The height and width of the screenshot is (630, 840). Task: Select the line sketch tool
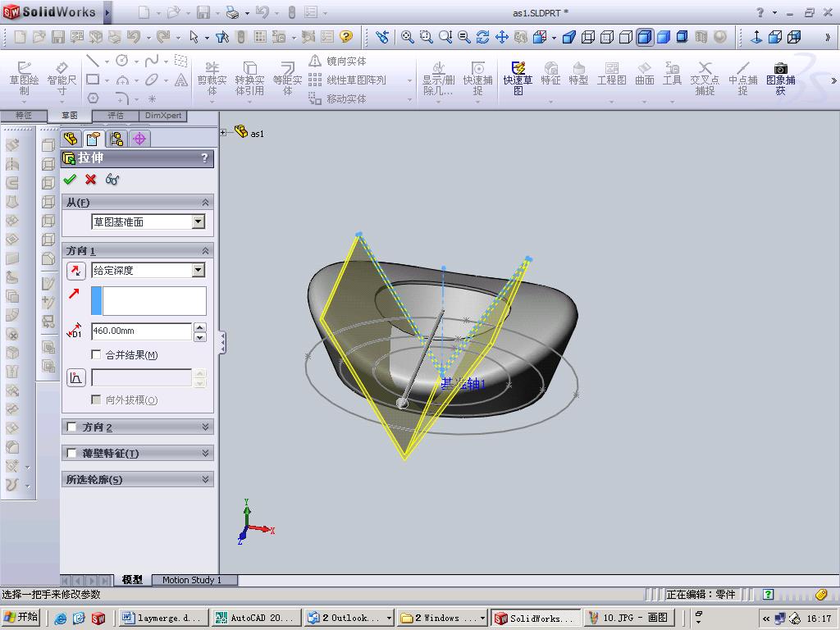93,61
